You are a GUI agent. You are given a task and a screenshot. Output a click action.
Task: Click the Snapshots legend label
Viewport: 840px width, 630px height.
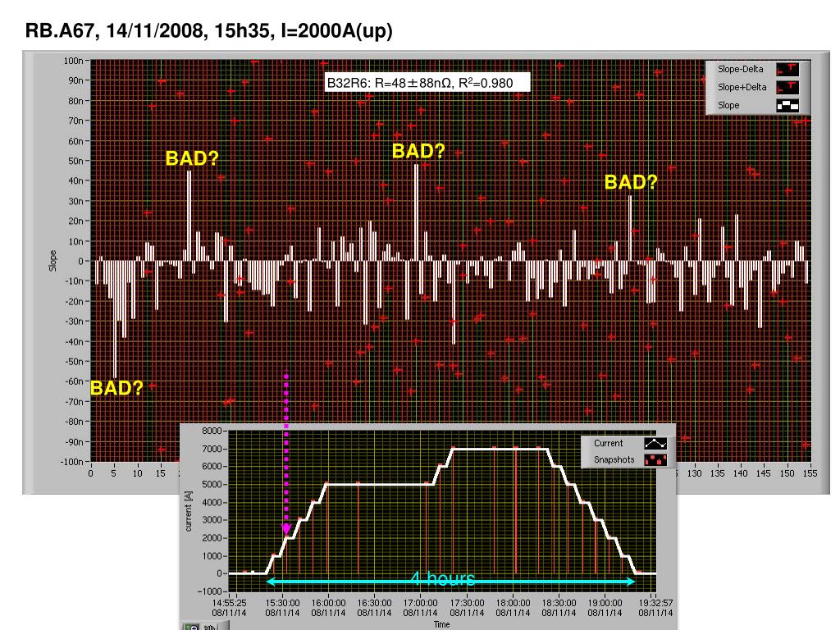(614, 459)
